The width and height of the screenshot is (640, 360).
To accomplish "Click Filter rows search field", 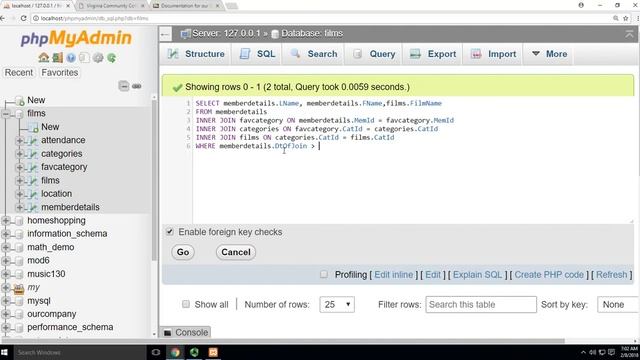I will pos(481,304).
